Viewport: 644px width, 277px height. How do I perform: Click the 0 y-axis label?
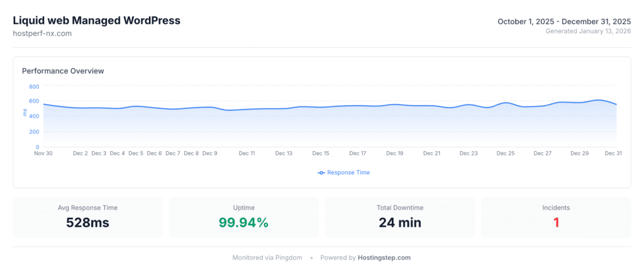coord(37,147)
